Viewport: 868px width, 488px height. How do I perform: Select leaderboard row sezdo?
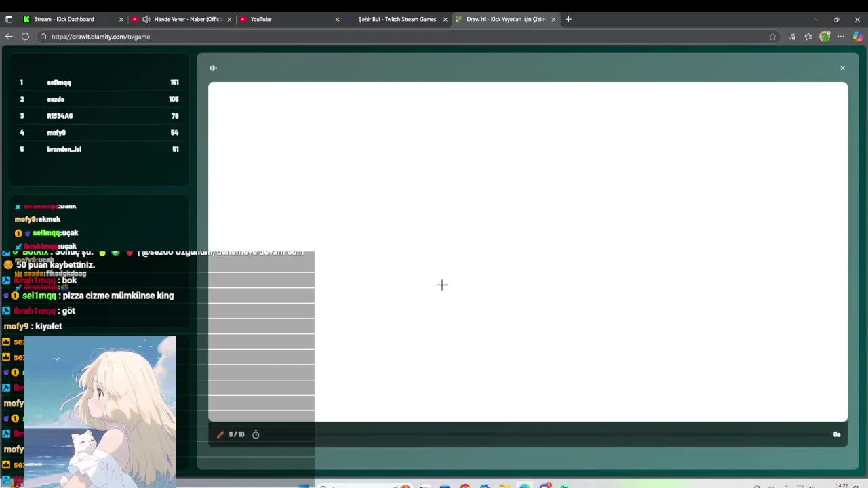click(99, 99)
